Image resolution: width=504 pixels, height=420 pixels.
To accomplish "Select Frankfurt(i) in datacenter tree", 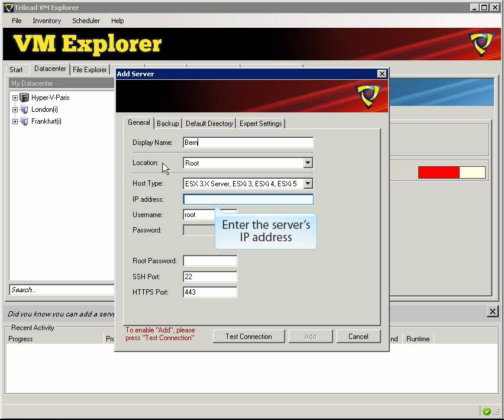I will coord(46,121).
